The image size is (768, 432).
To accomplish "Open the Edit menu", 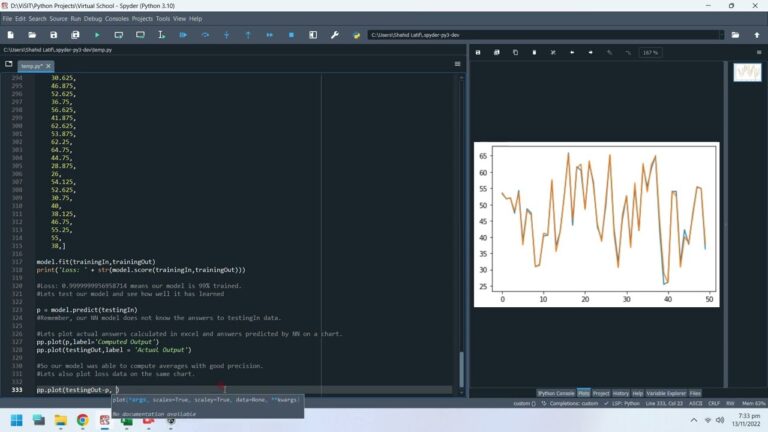I will pos(20,19).
